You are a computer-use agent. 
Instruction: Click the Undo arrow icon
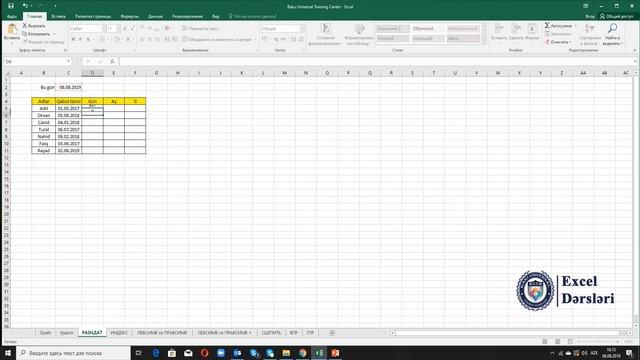coord(25,6)
